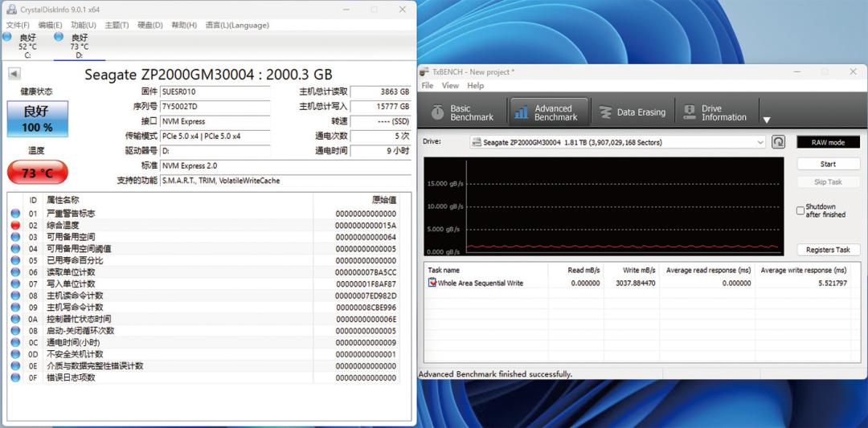Click the previous disk arrow in CrystalDiskInfo

14,74
